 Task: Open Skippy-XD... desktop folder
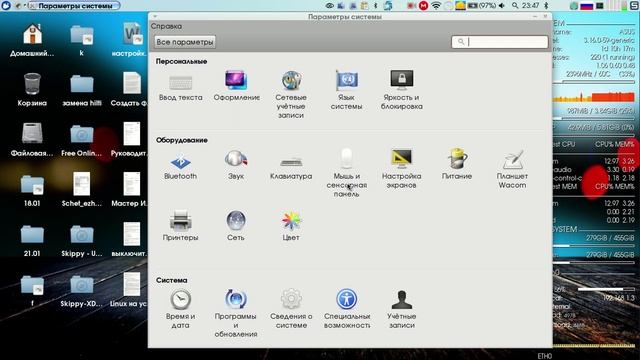tap(82, 290)
